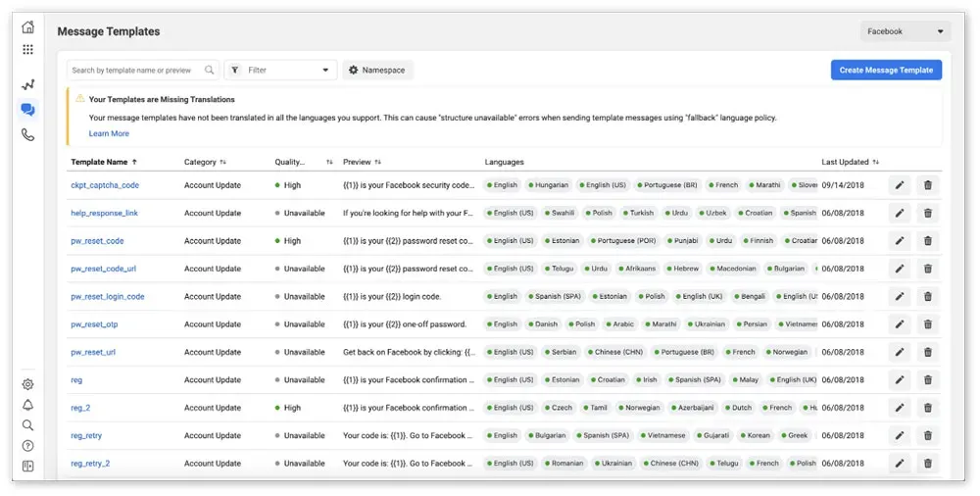The height and width of the screenshot is (496, 980).
Task: Open the notifications bell icon
Action: pos(27,405)
